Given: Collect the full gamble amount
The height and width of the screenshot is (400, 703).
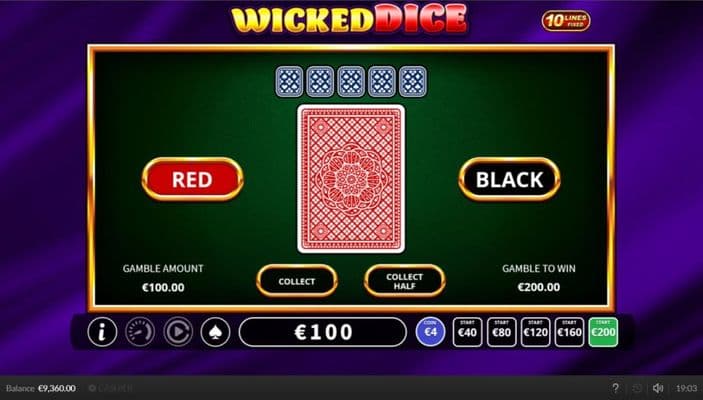Looking at the screenshot, I should click(x=297, y=281).
